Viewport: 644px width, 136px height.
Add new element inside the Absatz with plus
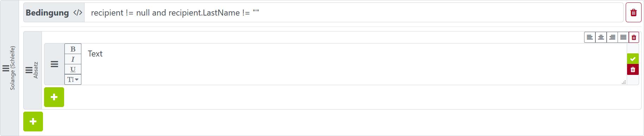click(54, 97)
